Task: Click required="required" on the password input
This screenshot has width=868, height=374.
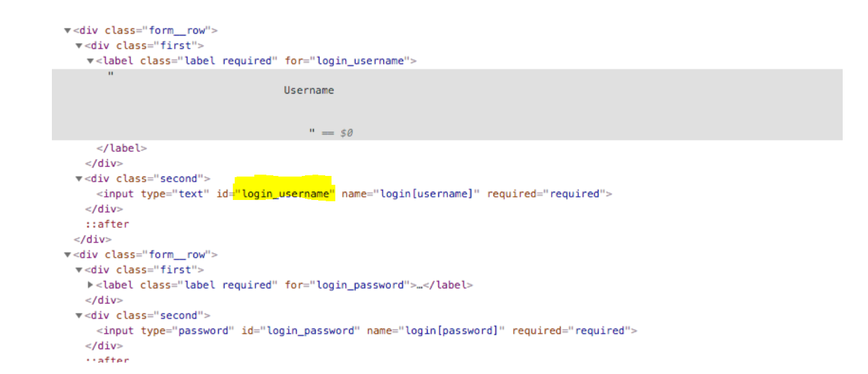Action: 572,330
